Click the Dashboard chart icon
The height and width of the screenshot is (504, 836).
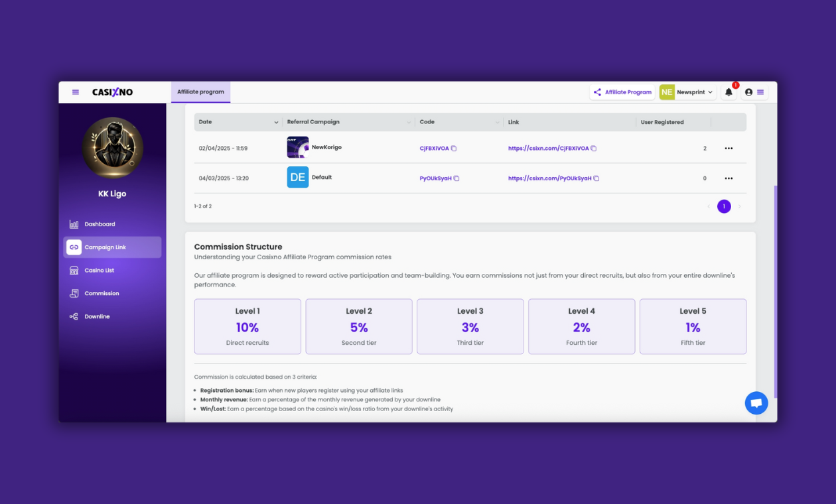(x=74, y=224)
